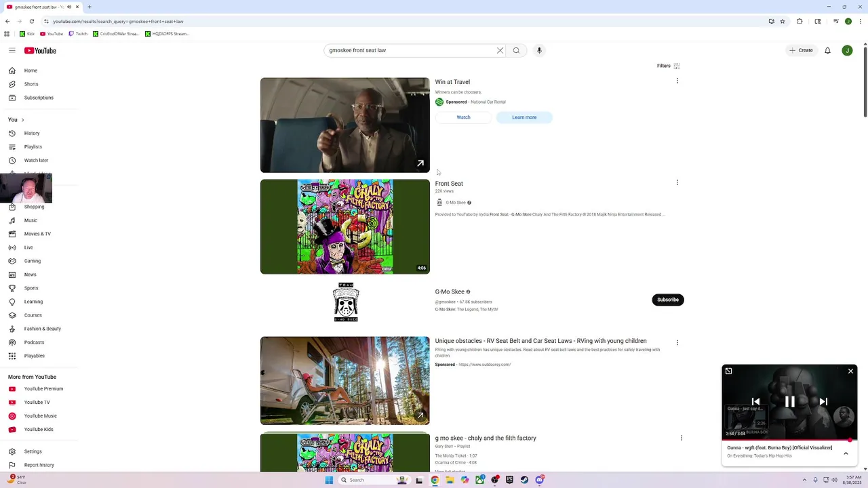Open more options for Front Seat video
This screenshot has height=488, width=868.
coord(677,182)
